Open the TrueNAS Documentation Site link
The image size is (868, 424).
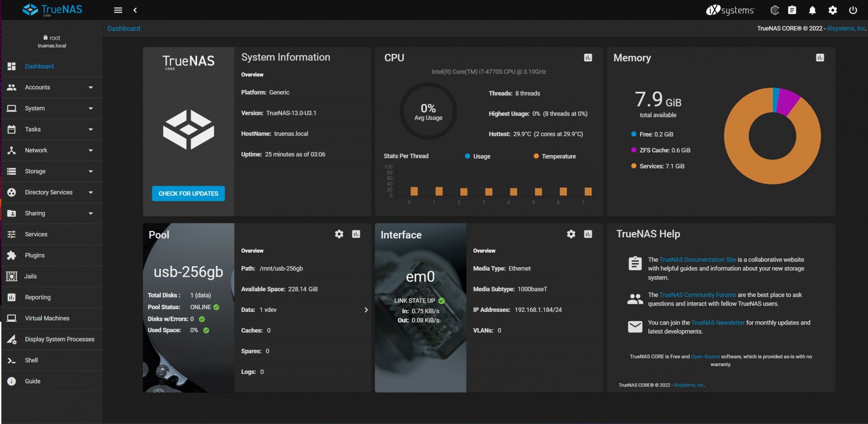pos(698,259)
